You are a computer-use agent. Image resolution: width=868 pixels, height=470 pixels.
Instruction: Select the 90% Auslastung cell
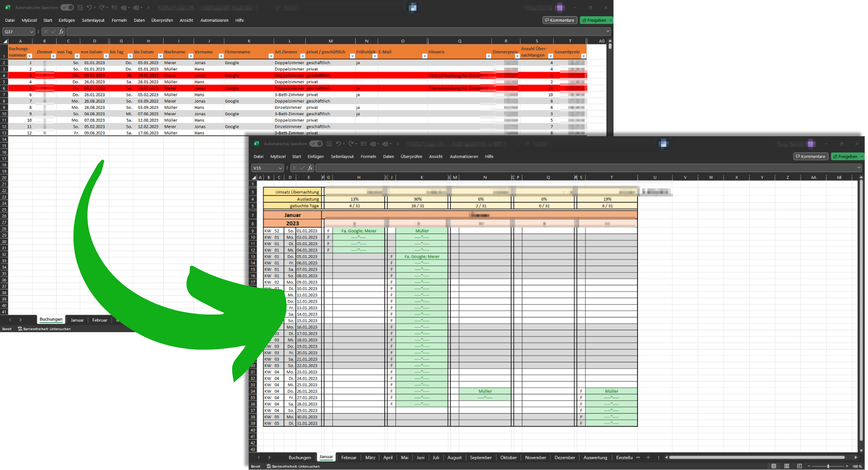[x=418, y=199]
